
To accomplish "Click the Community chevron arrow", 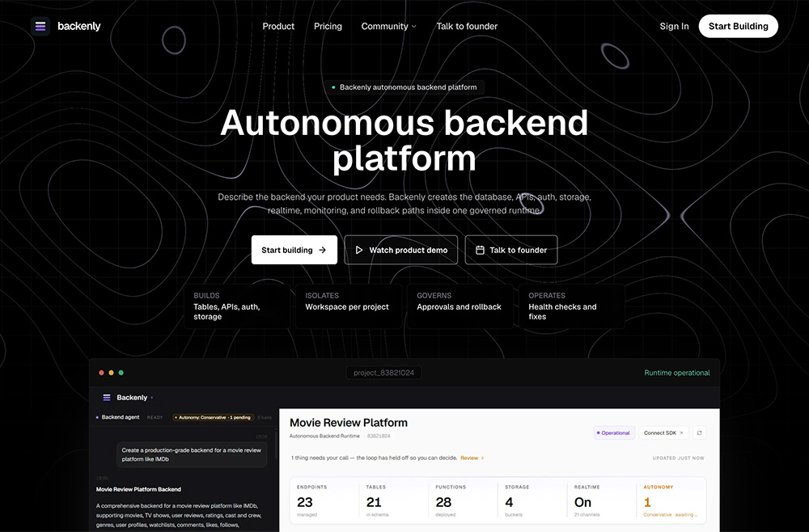I will pos(413,27).
